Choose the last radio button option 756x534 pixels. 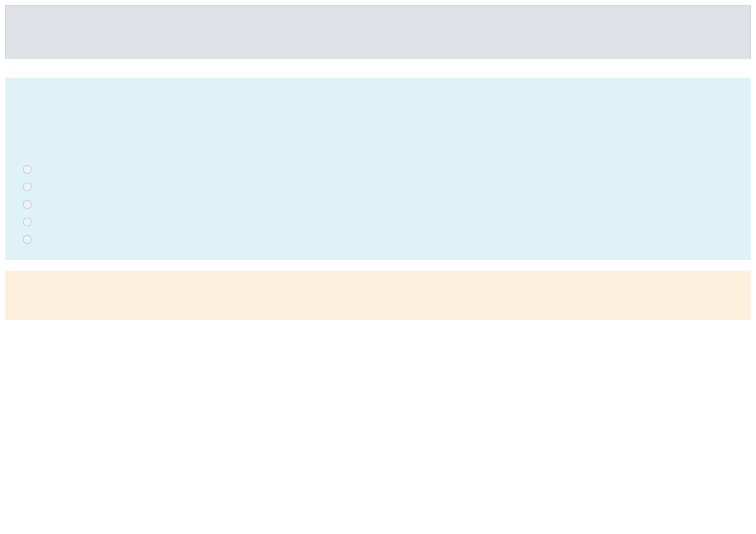click(27, 239)
